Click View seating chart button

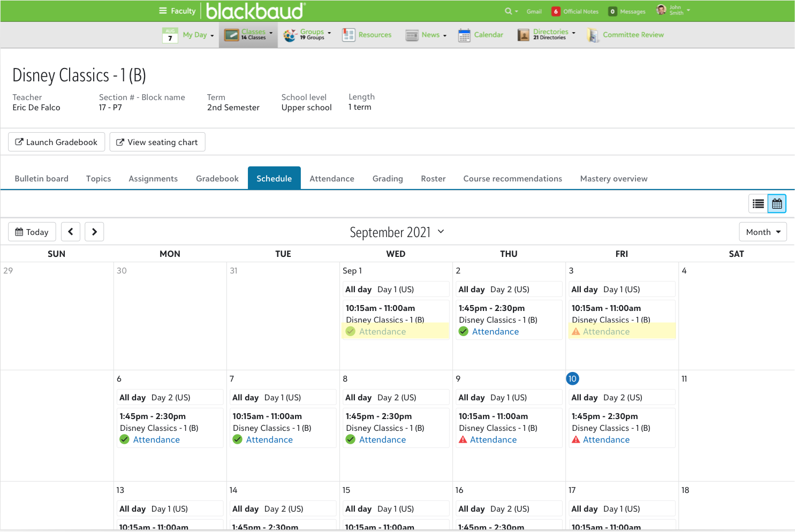point(157,142)
